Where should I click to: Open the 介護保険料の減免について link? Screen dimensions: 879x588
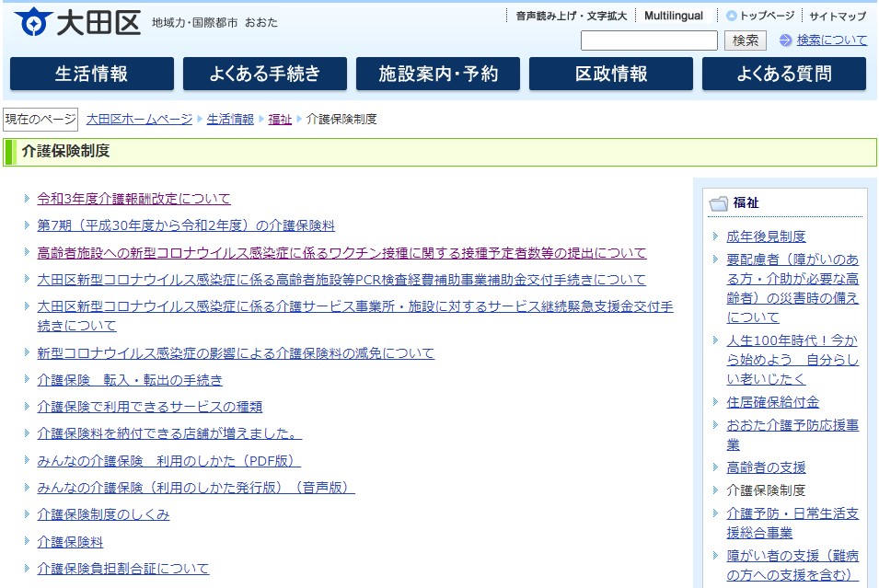(236, 353)
